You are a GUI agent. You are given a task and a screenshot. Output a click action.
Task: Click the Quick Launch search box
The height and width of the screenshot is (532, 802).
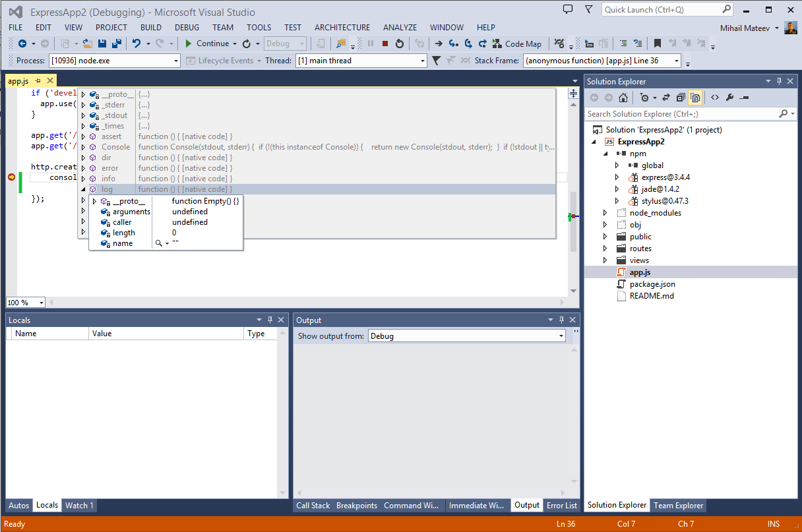point(667,9)
